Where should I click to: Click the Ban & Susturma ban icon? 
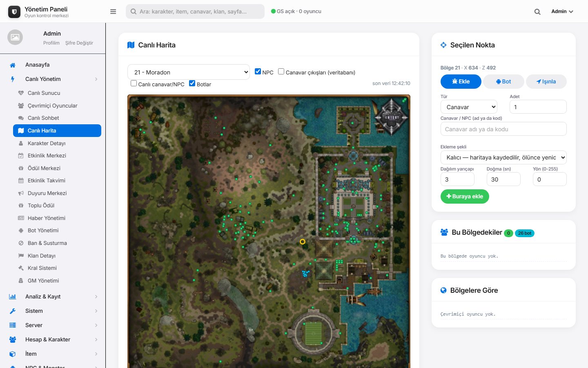[x=21, y=243]
